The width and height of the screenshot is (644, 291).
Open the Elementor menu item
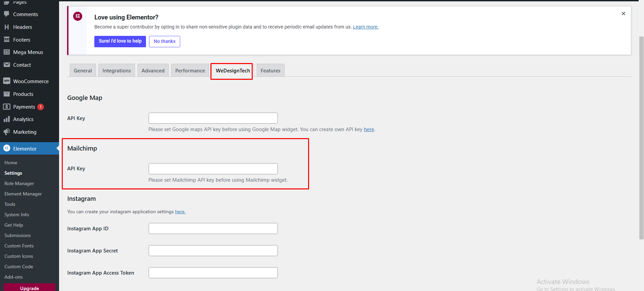click(x=30, y=149)
